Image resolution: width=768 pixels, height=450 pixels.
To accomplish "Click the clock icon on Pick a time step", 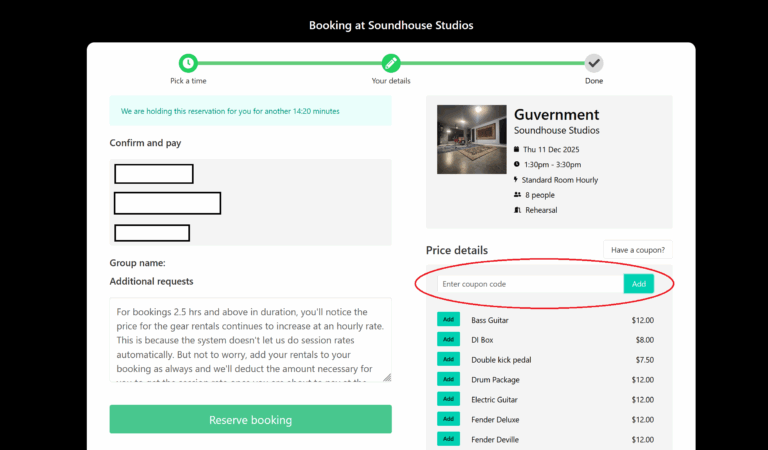I will click(189, 63).
